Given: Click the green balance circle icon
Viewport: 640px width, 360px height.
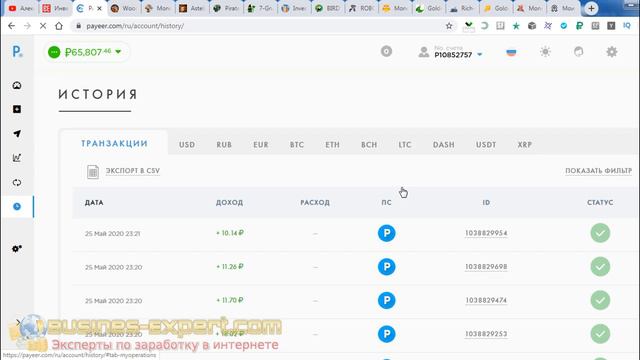Looking at the screenshot, I should tap(54, 52).
